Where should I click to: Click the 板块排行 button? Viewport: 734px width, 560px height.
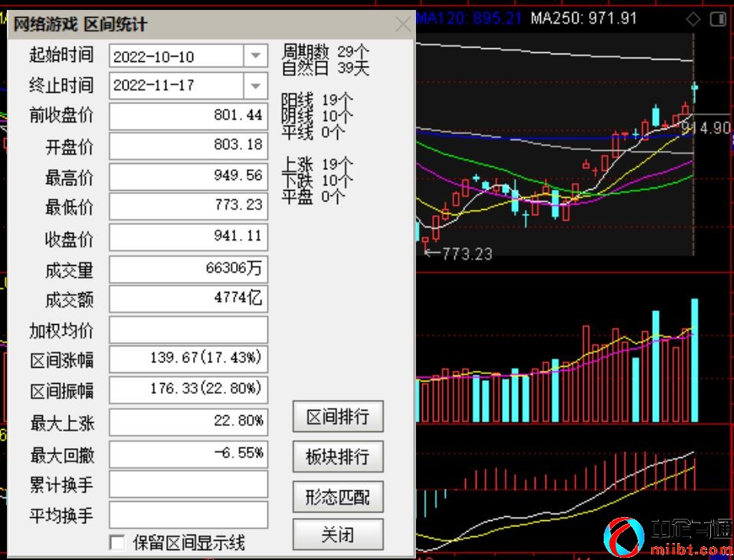[338, 457]
